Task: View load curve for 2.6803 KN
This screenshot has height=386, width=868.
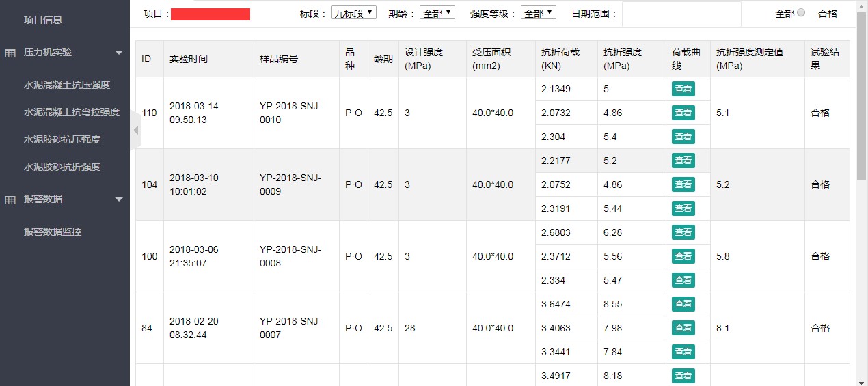Action: click(x=683, y=232)
